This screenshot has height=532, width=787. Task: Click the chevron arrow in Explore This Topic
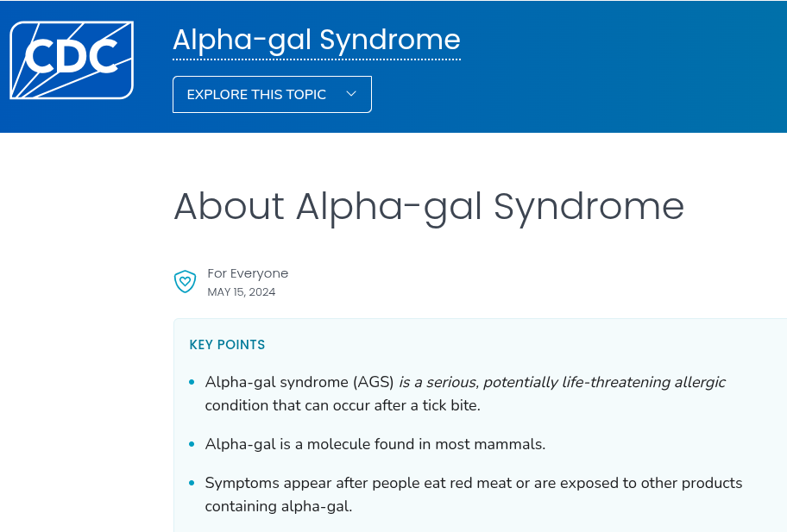(x=351, y=94)
